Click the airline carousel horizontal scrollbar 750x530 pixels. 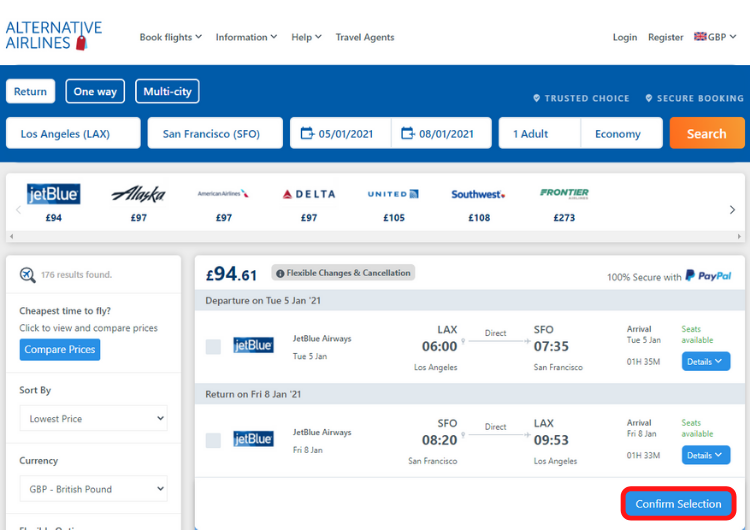pyautogui.click(x=375, y=236)
